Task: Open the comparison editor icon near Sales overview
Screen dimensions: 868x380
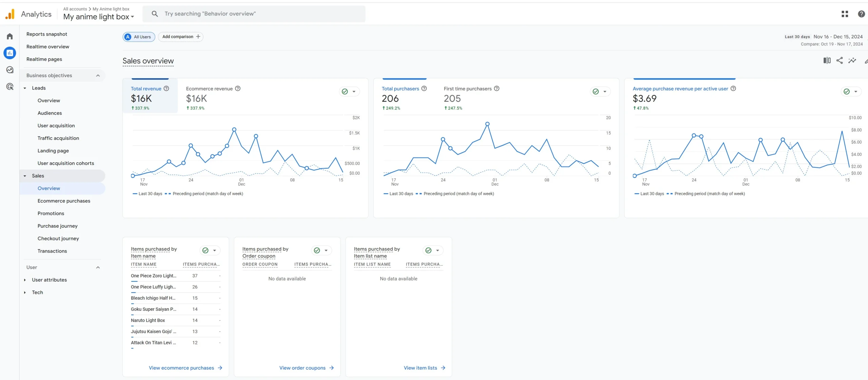Action: tap(827, 60)
